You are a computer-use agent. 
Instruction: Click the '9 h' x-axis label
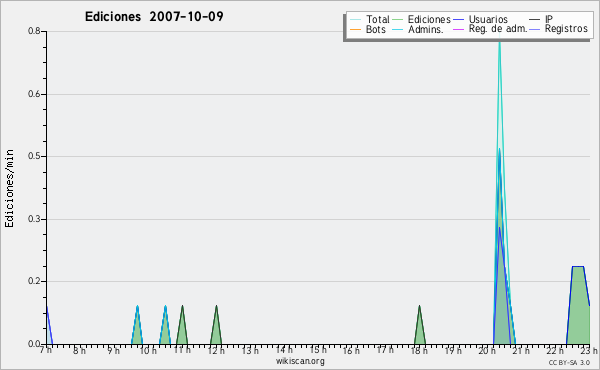click(x=114, y=350)
